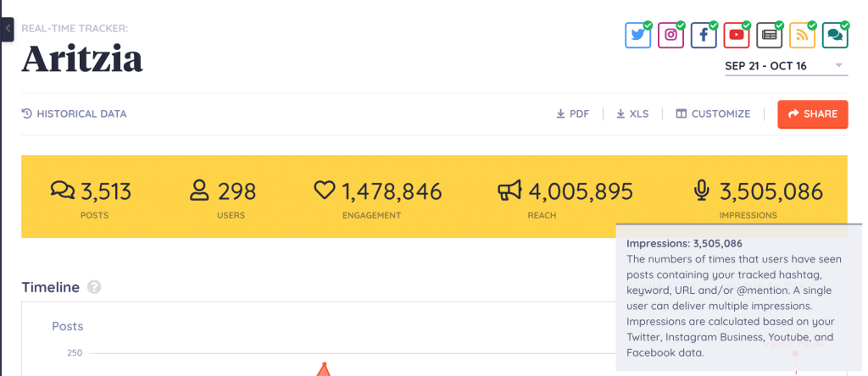
Task: Click the REAL-TIME TRACKER label
Action: pos(75,28)
